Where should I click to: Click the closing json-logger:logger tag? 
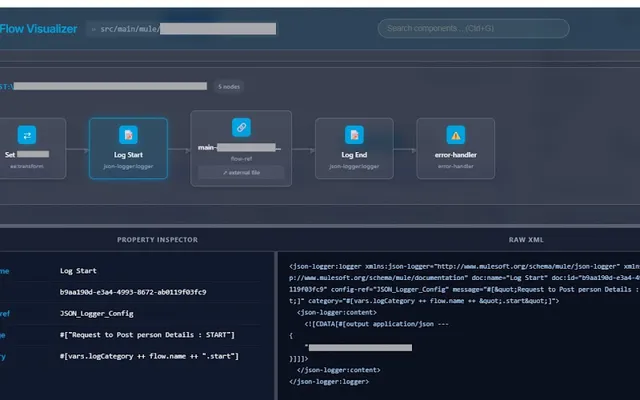[329, 382]
